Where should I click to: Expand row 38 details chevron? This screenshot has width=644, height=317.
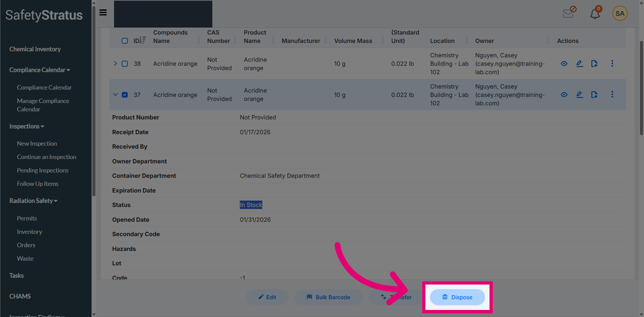pyautogui.click(x=115, y=63)
